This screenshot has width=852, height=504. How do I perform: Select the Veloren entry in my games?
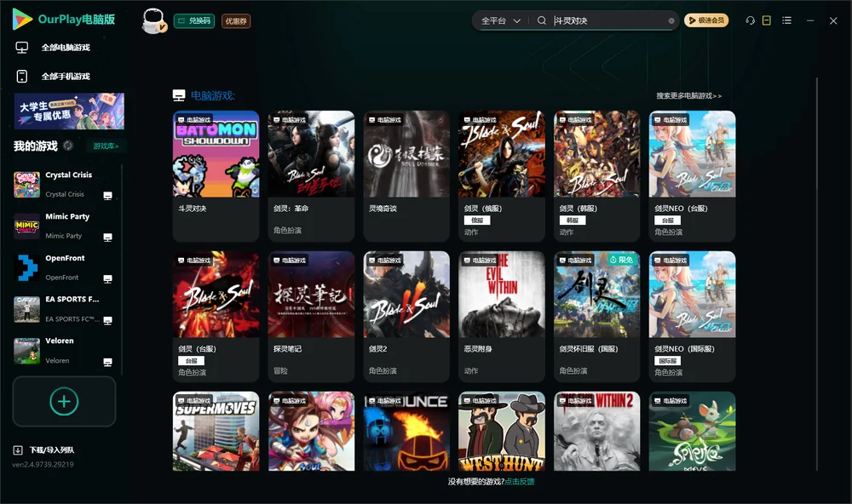point(64,351)
